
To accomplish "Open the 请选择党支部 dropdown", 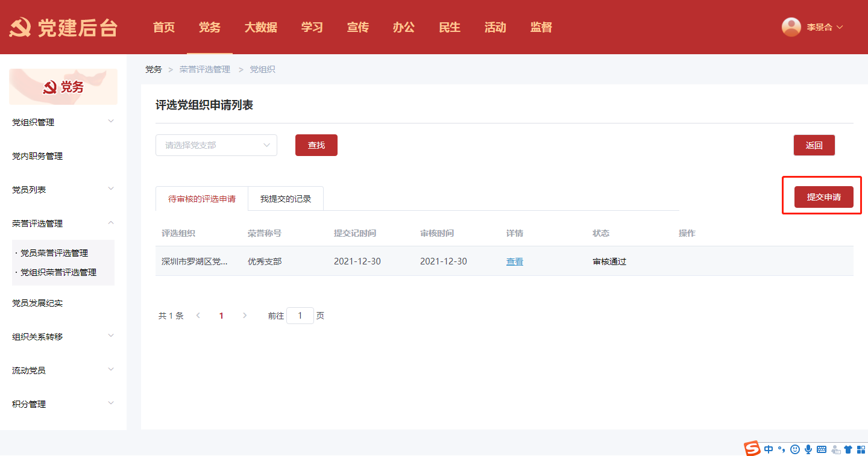I will pos(216,145).
